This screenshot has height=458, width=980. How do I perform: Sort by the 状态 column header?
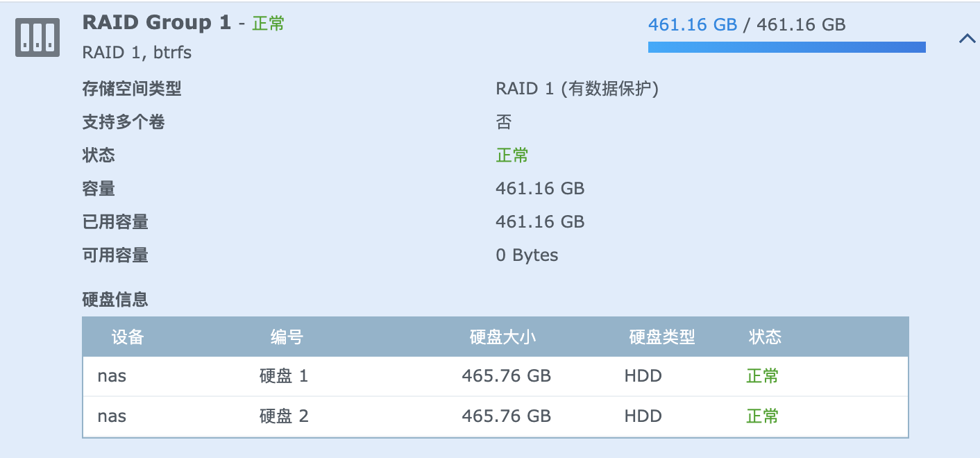pos(765,337)
